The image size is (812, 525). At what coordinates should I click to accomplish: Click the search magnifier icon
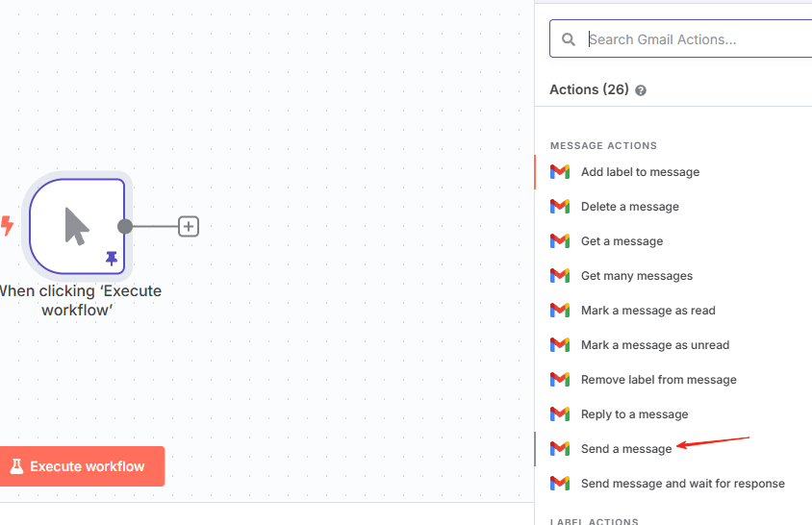click(569, 39)
